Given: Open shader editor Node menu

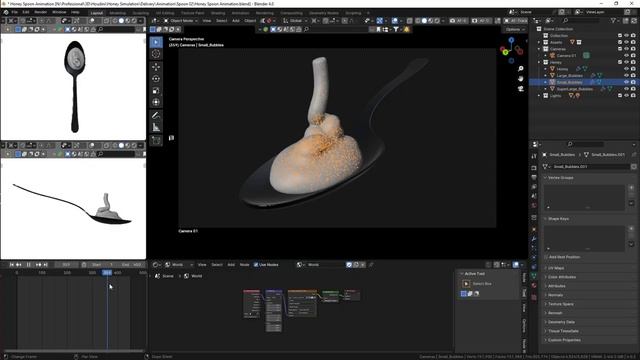Looking at the screenshot, I should 244,264.
